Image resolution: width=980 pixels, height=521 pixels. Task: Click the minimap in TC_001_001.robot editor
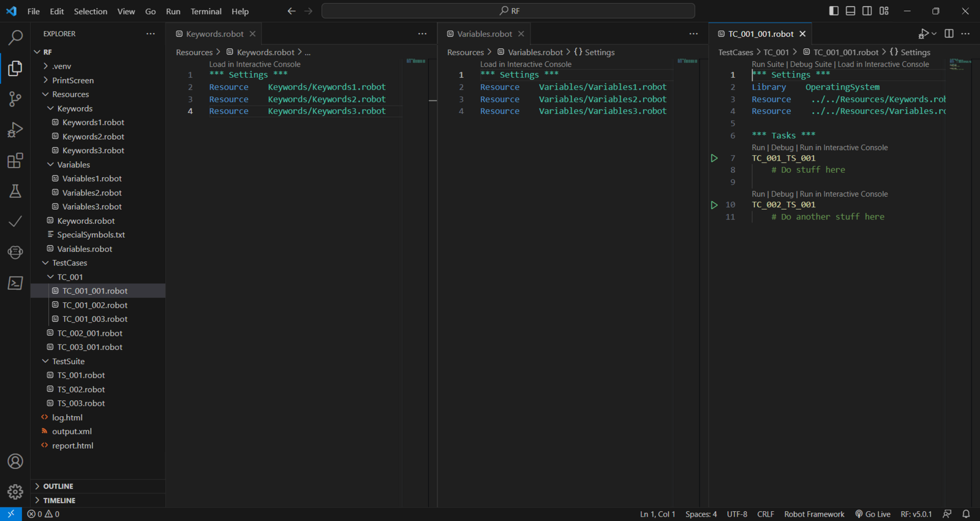[960, 64]
